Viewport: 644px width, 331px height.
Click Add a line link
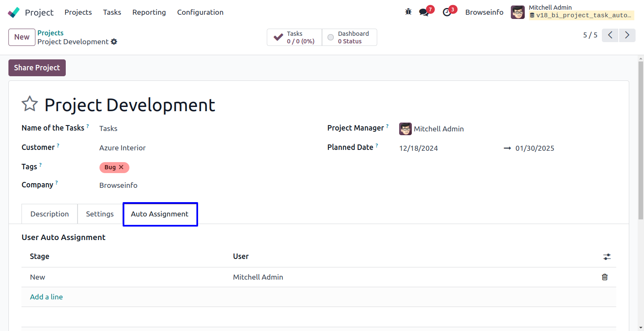tap(46, 297)
